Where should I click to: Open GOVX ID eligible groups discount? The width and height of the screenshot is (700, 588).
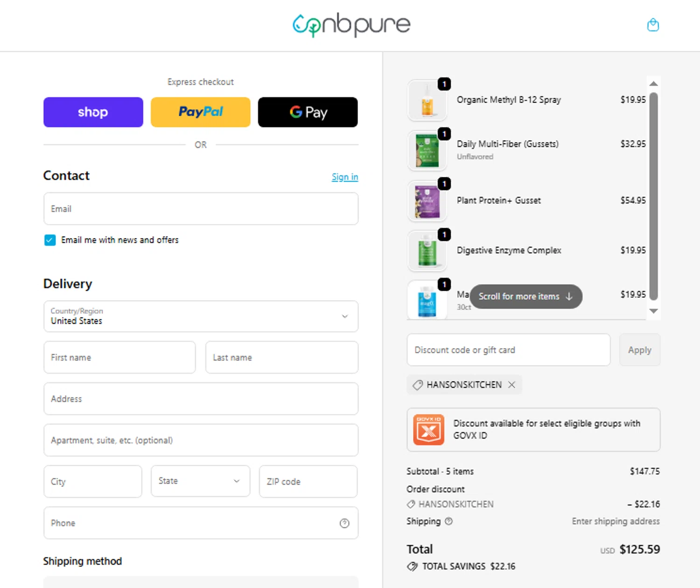tap(533, 430)
